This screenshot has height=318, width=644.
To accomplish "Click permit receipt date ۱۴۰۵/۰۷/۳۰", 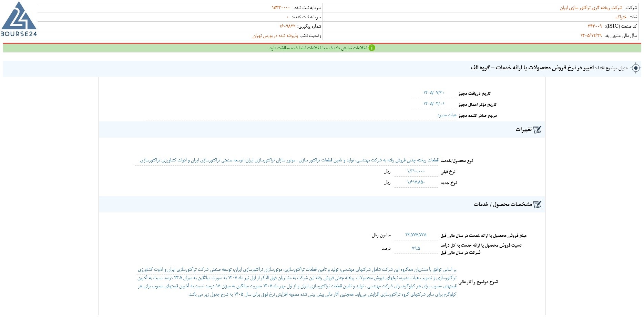I will [434, 93].
